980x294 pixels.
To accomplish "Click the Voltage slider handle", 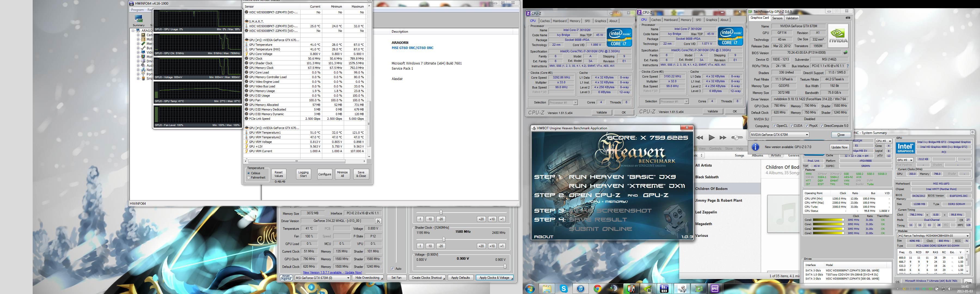I will 505,266.
